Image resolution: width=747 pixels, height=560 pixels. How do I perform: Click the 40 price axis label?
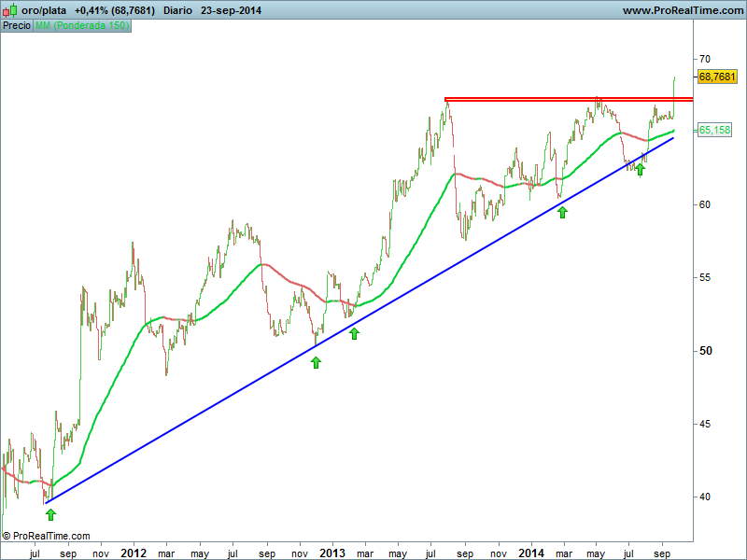coord(705,497)
